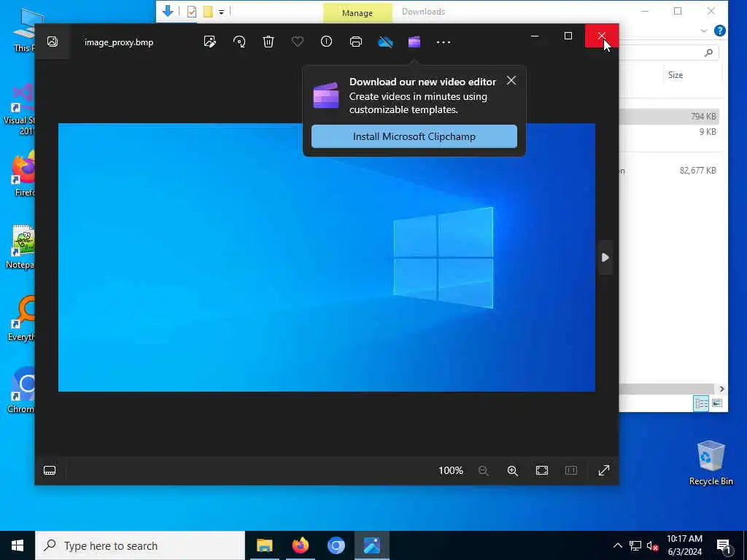The width and height of the screenshot is (747, 560).
Task: Click the Clipchamp video editor toolbar icon
Action: tap(414, 42)
